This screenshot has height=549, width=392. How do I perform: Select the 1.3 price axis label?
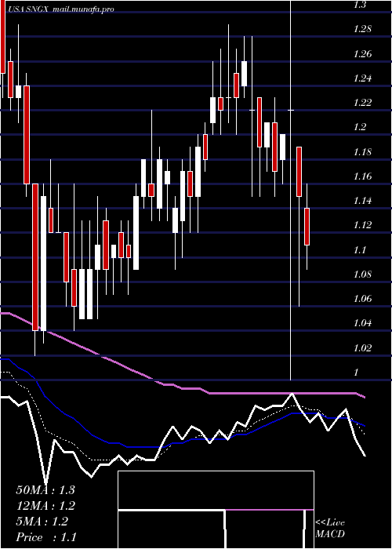point(360,5)
